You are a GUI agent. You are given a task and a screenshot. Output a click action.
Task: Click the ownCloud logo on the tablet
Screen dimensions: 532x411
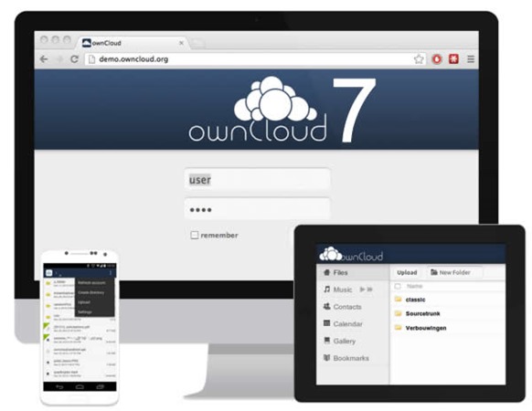point(351,254)
